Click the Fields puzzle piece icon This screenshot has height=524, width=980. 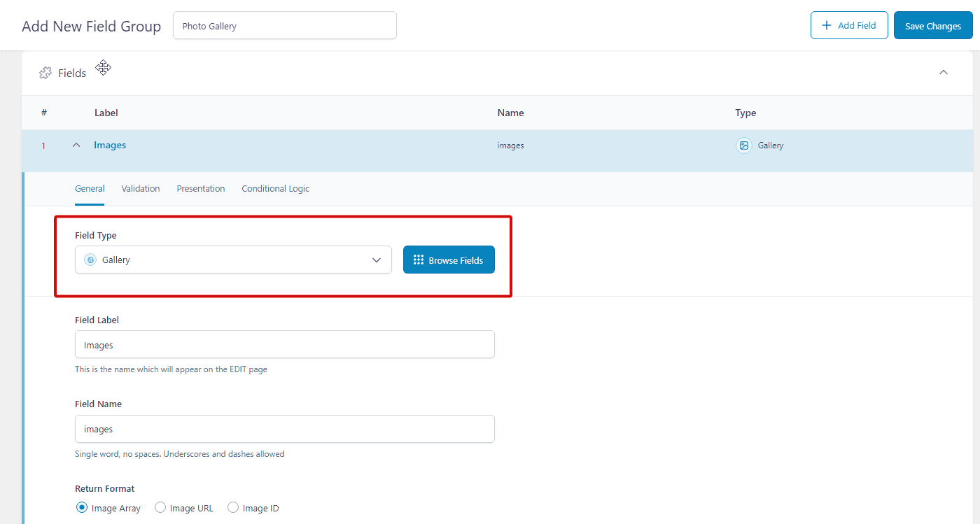[x=45, y=73]
